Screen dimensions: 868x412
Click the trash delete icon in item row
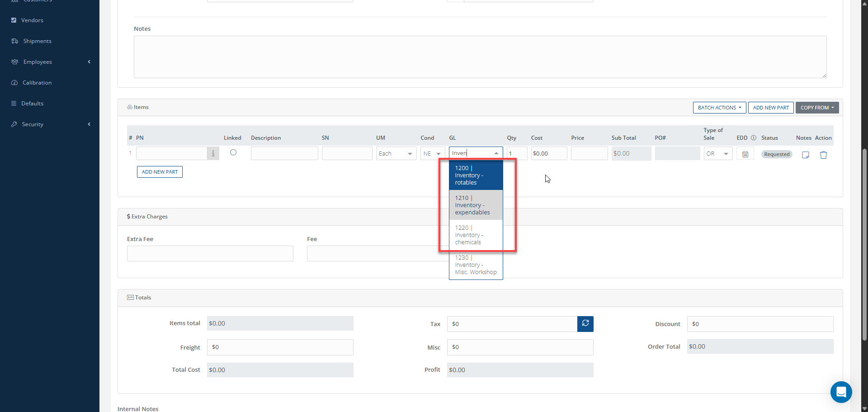tap(823, 155)
